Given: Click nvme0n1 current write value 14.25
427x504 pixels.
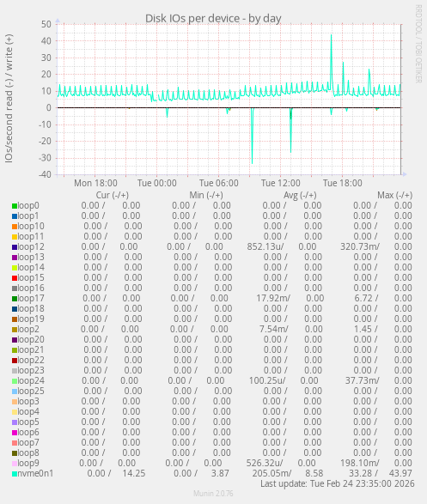Looking at the screenshot, I should 134,473.
